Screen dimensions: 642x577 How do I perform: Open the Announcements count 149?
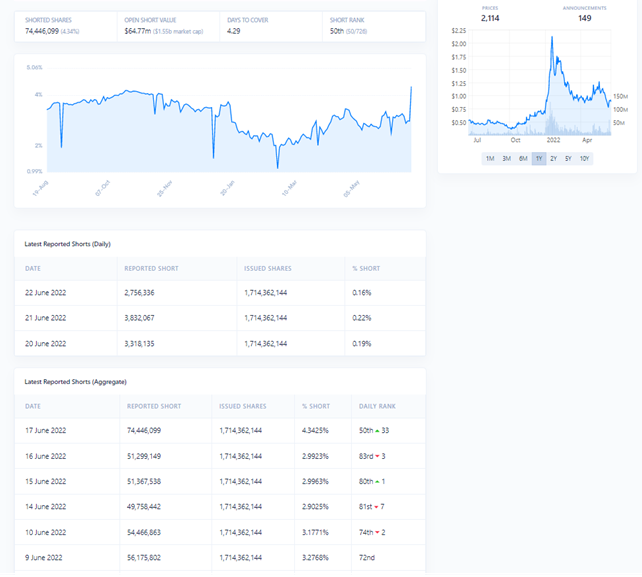click(584, 17)
